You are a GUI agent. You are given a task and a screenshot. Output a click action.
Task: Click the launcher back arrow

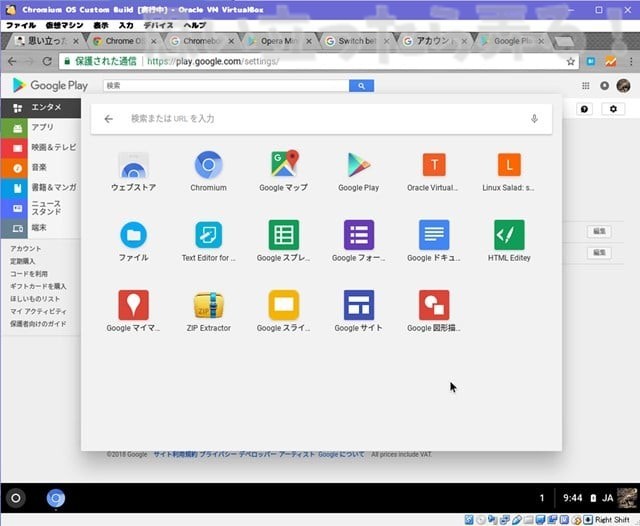pyautogui.click(x=108, y=119)
